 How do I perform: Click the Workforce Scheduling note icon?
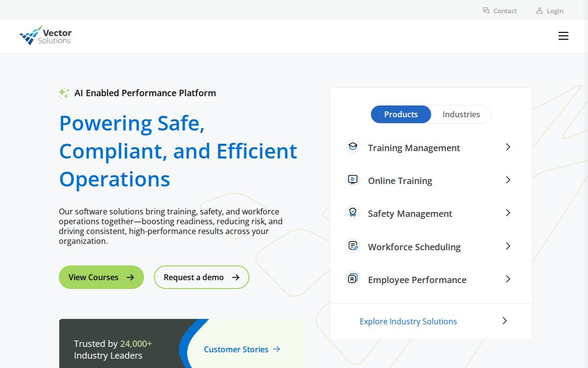(353, 246)
